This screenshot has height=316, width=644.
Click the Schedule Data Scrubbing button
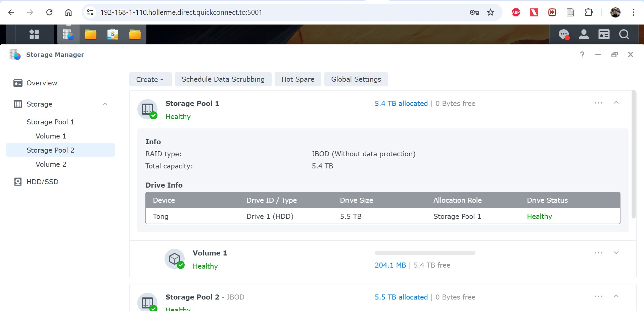223,79
